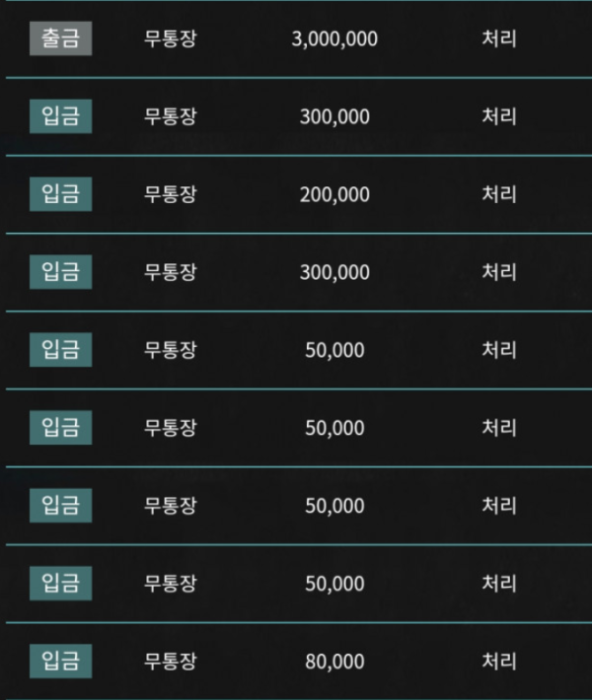
Task: Click 처리 in the upper 300,000 row
Action: (498, 116)
